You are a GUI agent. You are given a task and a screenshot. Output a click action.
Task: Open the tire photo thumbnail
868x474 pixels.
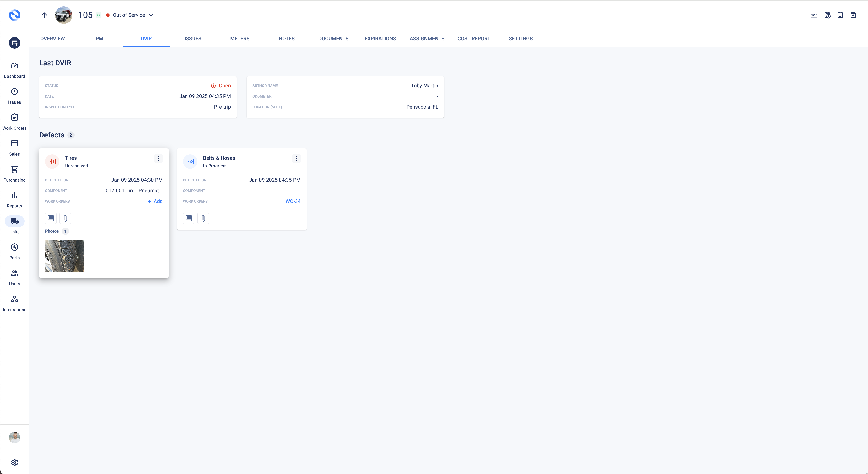tap(64, 256)
